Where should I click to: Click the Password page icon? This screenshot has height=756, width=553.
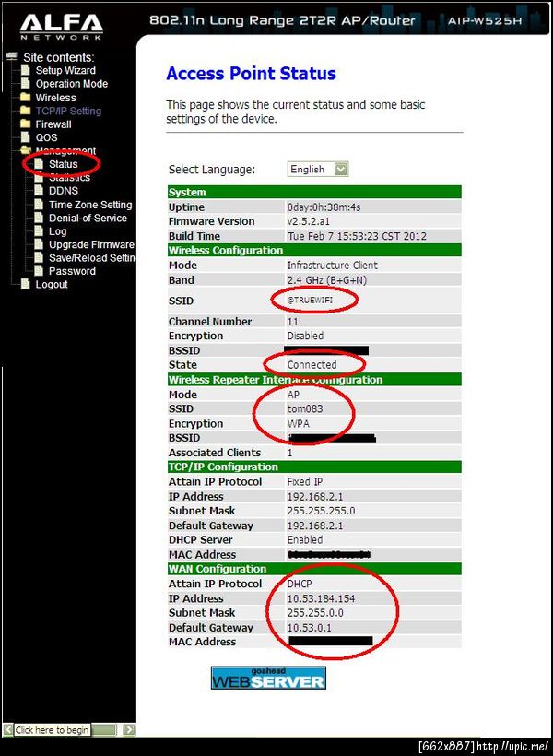click(39, 271)
